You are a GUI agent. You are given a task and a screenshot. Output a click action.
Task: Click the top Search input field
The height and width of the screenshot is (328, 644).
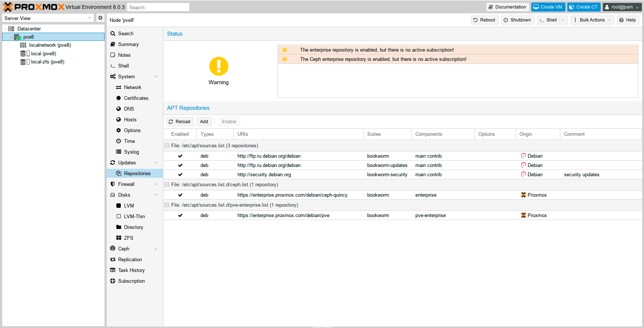click(158, 7)
